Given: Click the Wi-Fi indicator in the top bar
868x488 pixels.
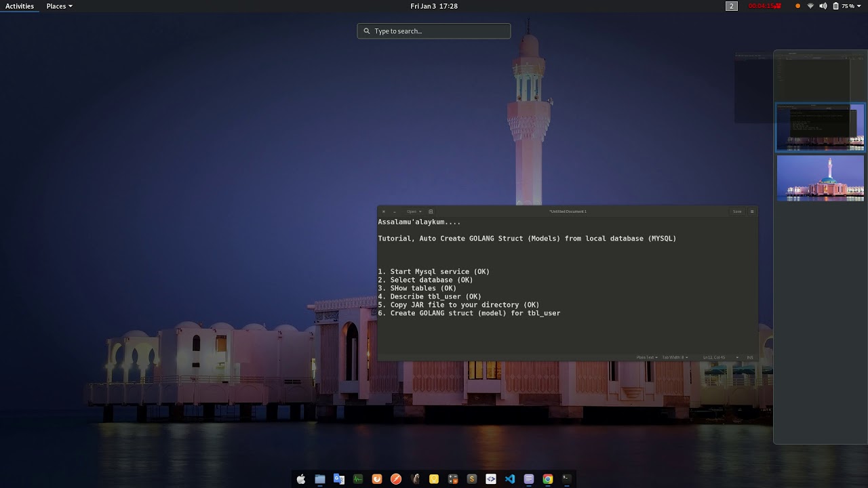Looking at the screenshot, I should click(x=810, y=6).
